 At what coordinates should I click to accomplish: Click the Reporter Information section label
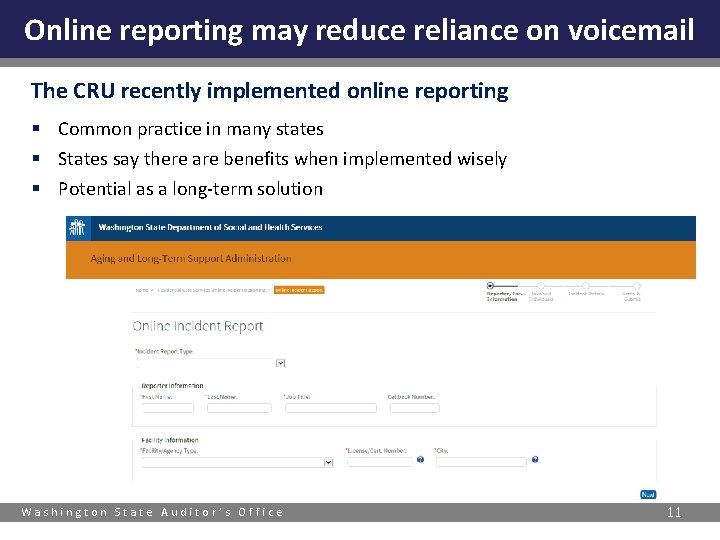pyautogui.click(x=172, y=386)
